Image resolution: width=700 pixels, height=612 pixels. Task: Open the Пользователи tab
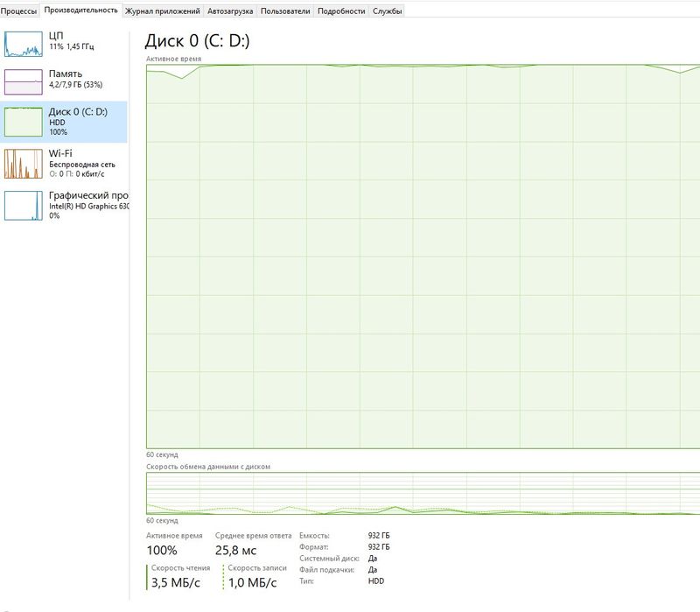click(285, 11)
